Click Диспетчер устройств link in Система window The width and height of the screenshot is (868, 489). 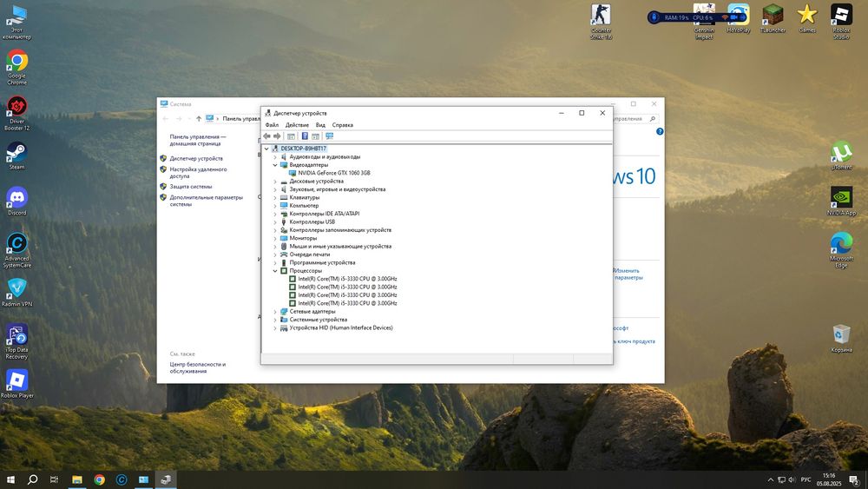[x=196, y=158]
